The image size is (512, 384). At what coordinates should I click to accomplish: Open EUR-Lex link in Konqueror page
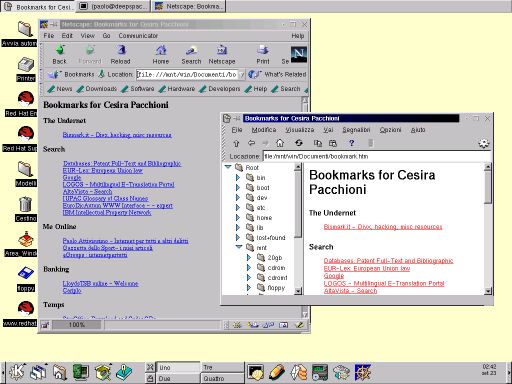[367, 268]
